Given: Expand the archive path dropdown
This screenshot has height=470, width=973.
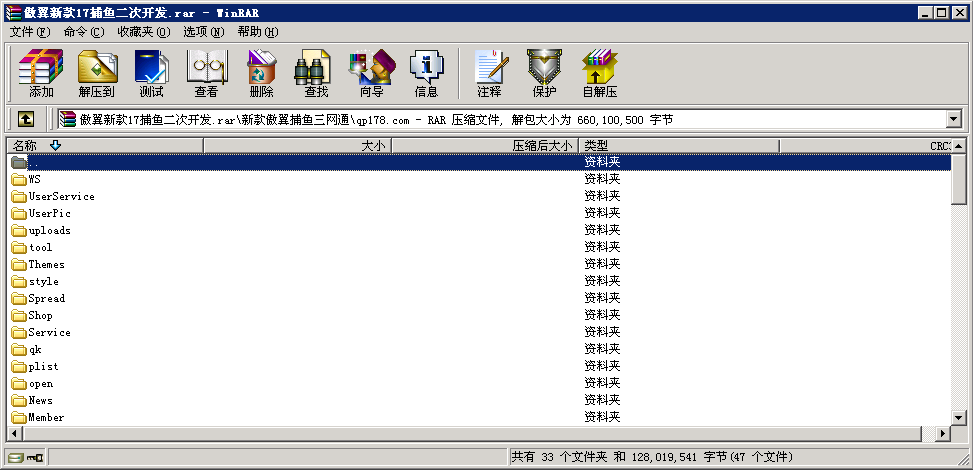Looking at the screenshot, I should [953, 119].
